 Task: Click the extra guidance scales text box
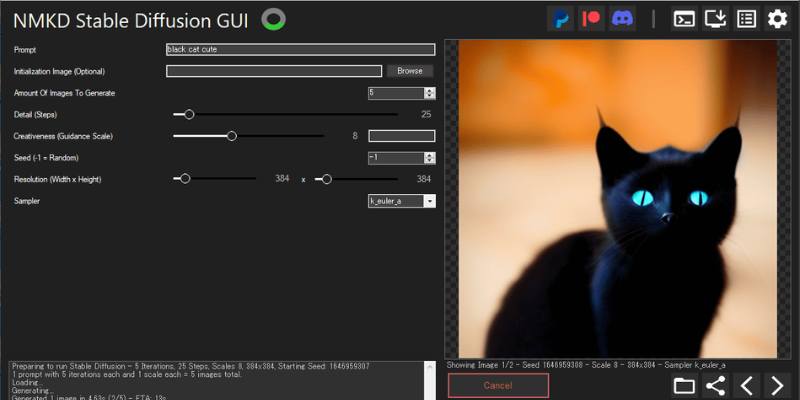pyautogui.click(x=402, y=136)
